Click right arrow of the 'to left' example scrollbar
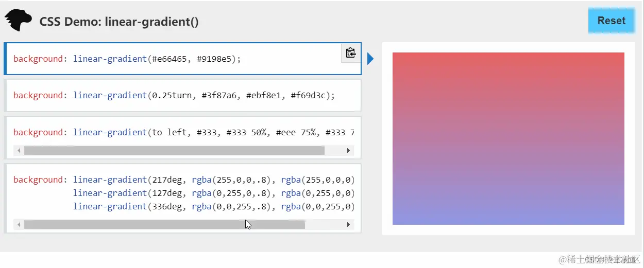Image resolution: width=644 pixels, height=268 pixels. click(349, 150)
